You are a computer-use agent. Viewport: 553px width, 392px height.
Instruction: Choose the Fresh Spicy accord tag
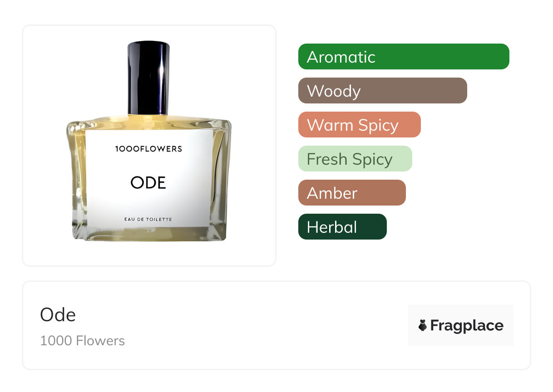tap(355, 159)
